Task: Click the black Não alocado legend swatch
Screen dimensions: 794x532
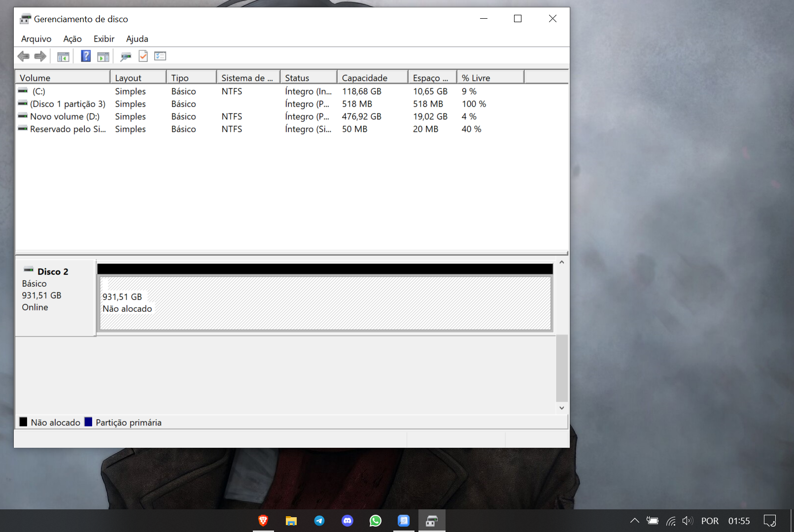Action: (23, 422)
